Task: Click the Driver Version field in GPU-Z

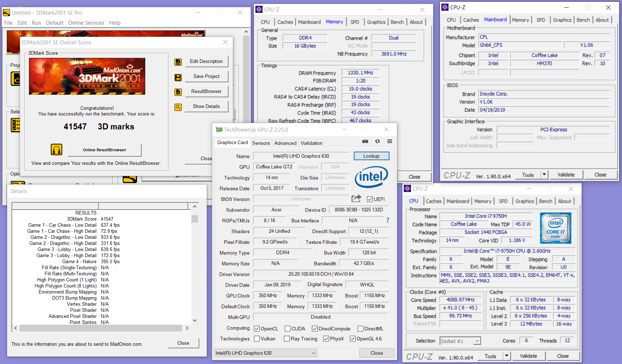Action: point(321,274)
